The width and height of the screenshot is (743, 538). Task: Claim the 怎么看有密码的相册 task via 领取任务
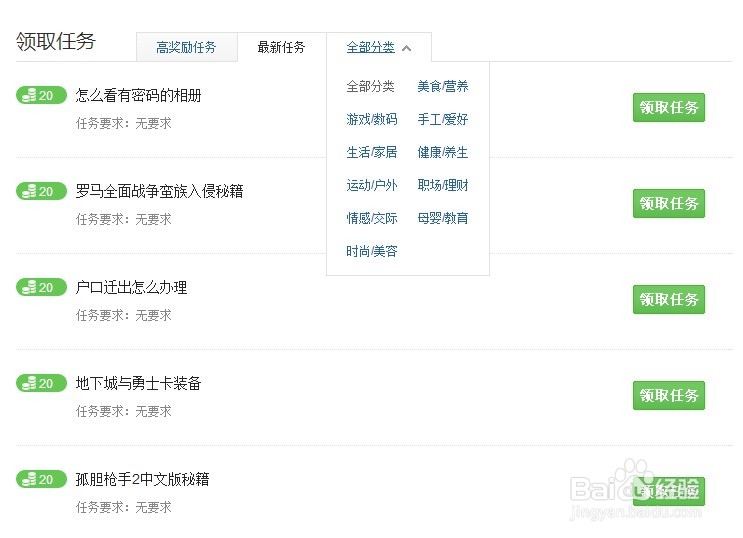[669, 108]
